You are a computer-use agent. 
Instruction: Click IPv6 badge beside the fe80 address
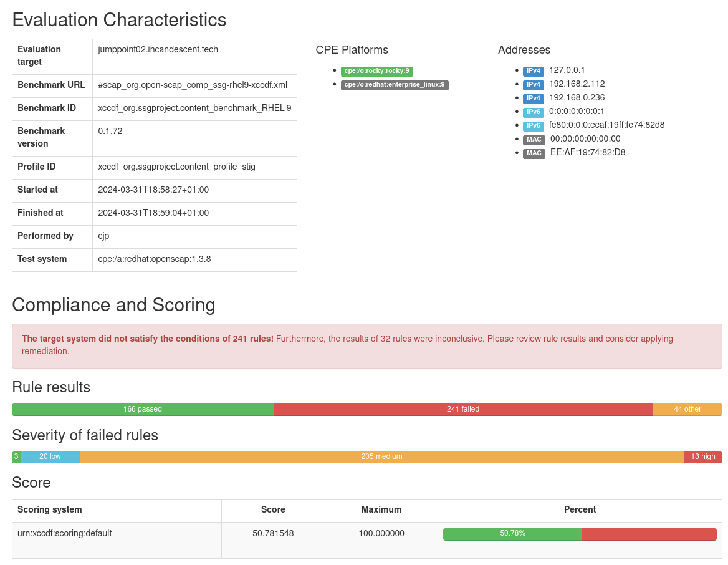533,126
